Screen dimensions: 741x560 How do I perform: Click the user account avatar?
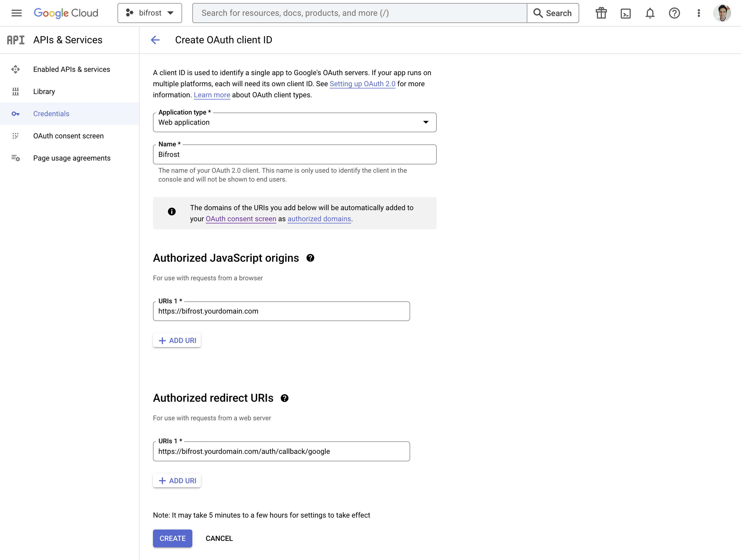[x=722, y=13]
